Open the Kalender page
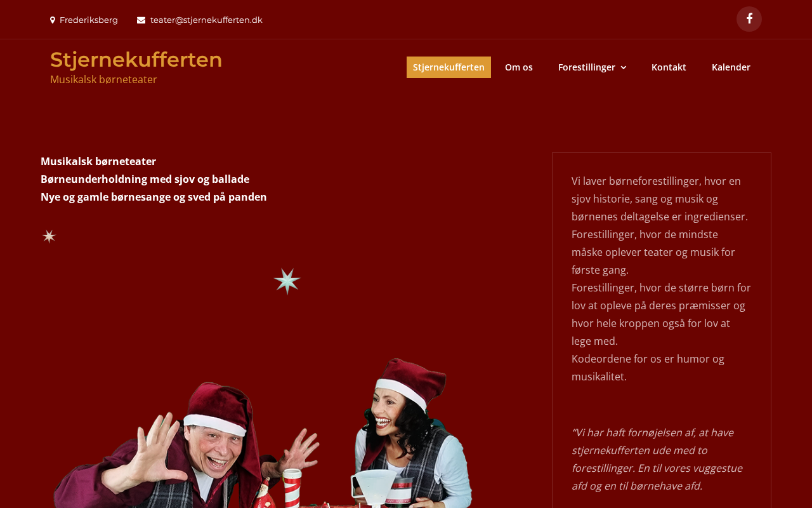 point(731,67)
